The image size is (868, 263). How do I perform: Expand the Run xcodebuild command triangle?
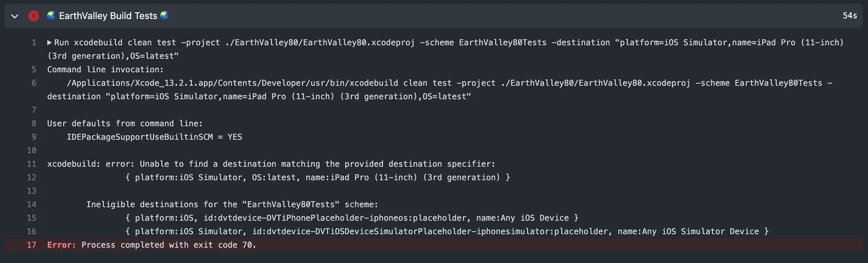click(50, 42)
